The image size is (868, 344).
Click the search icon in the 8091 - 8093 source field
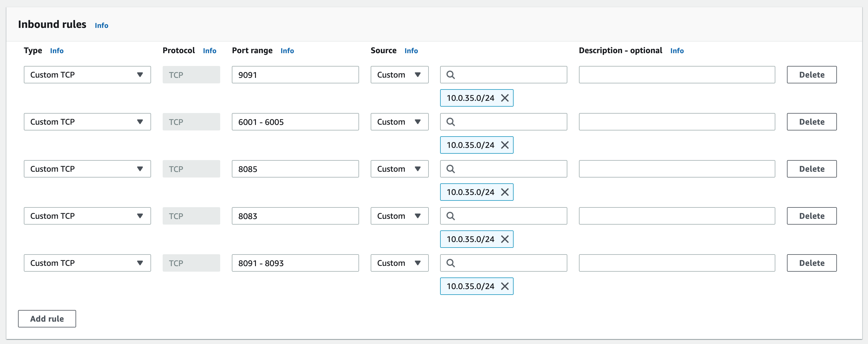[451, 263]
